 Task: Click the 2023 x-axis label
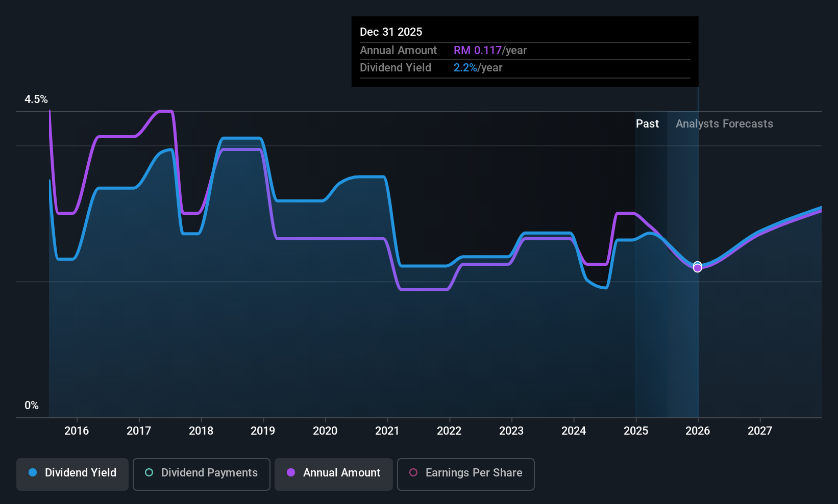[x=511, y=431]
